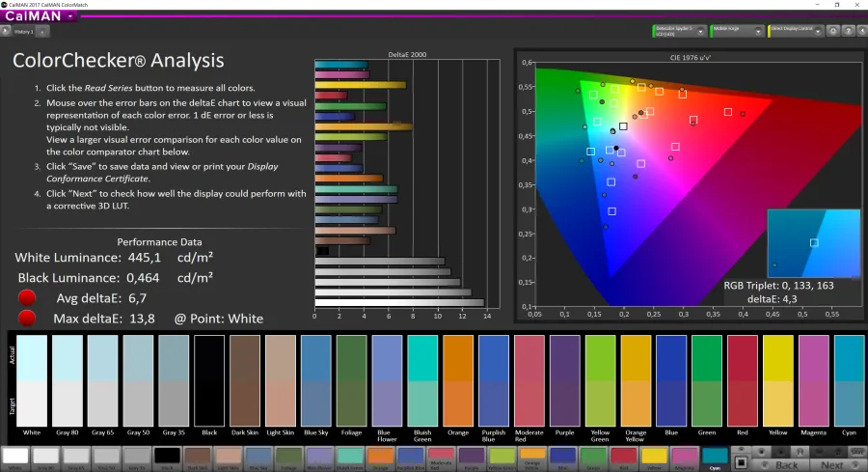The image size is (868, 472).
Task: Click the Gray 80 comparator swatch
Action: click(x=67, y=380)
